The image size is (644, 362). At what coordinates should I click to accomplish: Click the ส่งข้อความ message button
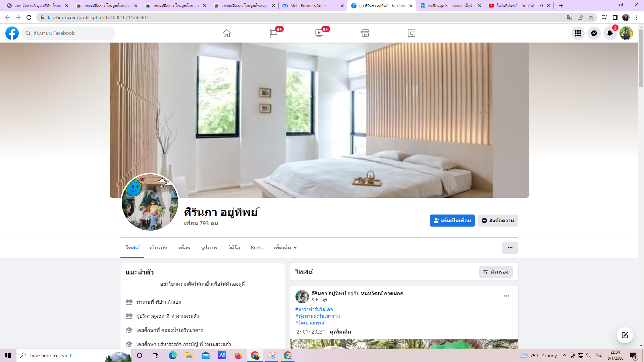tap(498, 221)
